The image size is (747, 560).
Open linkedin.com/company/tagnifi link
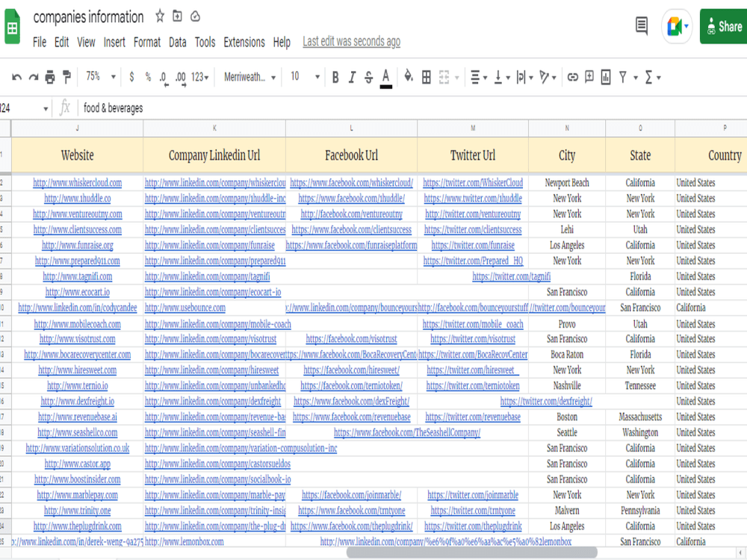207,277
